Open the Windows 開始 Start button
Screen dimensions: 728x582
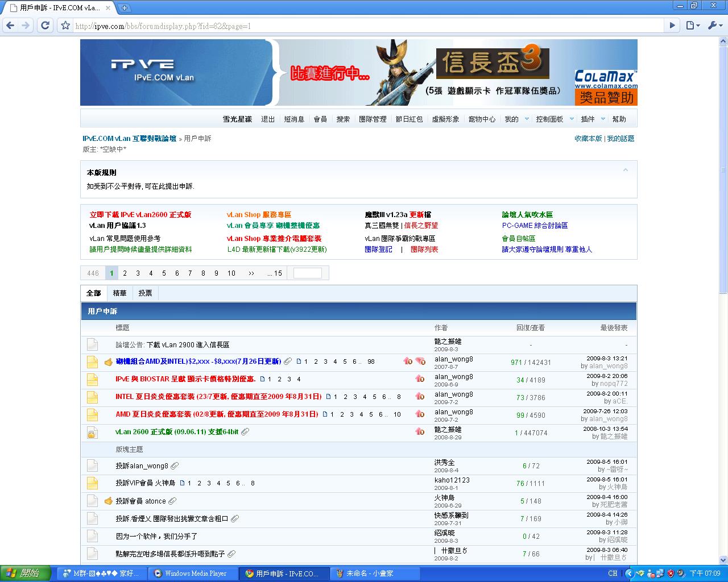tap(25, 573)
